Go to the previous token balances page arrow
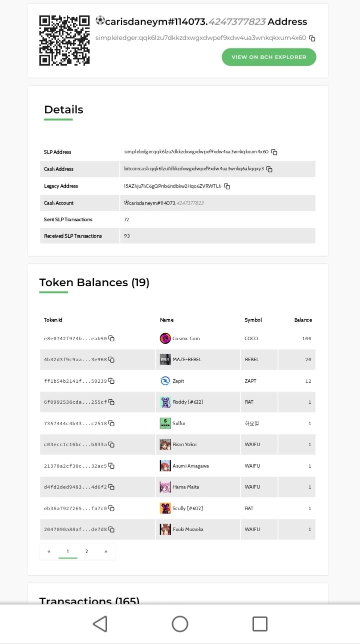The width and height of the screenshot is (360, 644). [x=49, y=552]
